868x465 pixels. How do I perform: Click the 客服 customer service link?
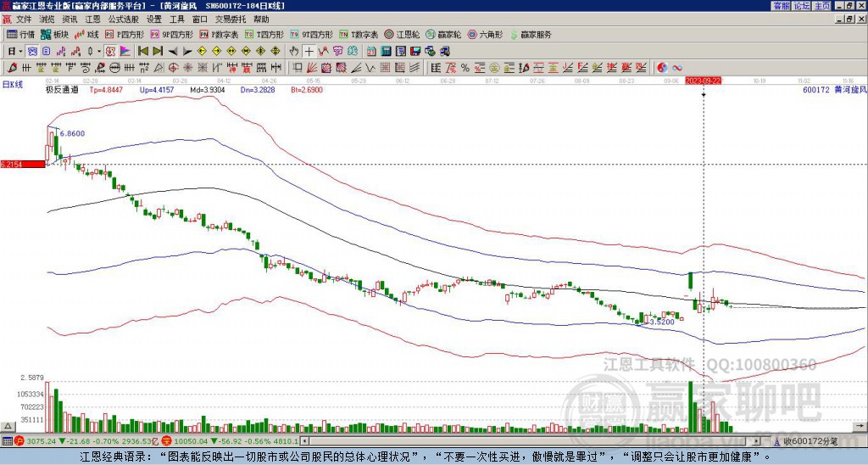782,6
